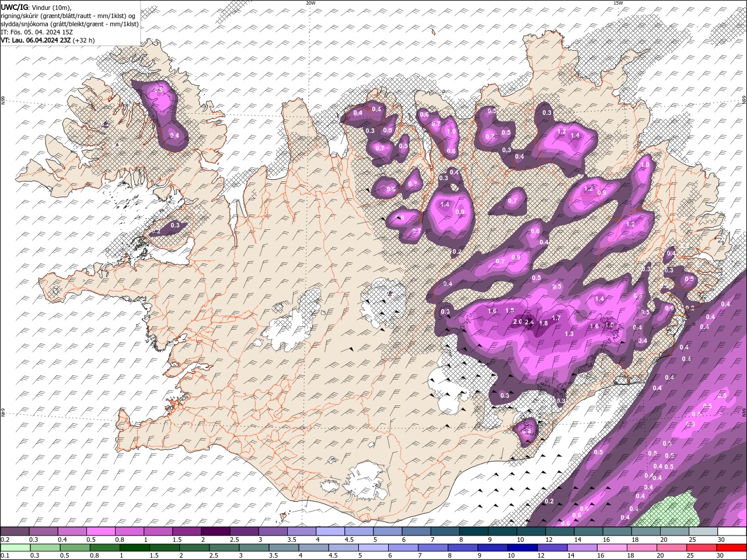Viewport: 747px width, 560px height.
Task: Select the dark teal 8 swatch in upper legend
Action: tap(473, 531)
